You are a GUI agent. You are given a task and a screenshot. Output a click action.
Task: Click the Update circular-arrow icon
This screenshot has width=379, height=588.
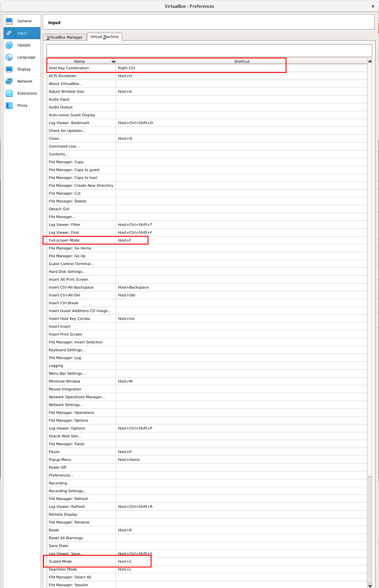(x=9, y=45)
